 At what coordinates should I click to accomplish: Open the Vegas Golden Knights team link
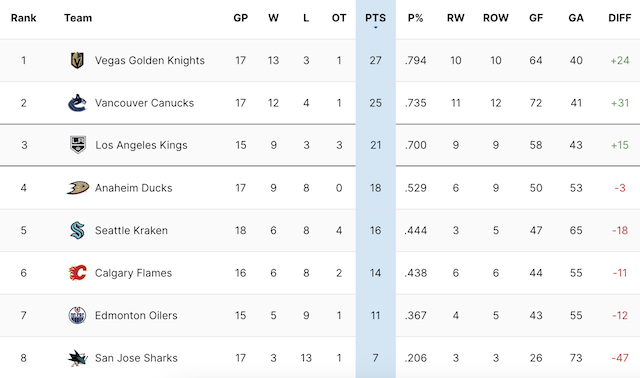[150, 60]
